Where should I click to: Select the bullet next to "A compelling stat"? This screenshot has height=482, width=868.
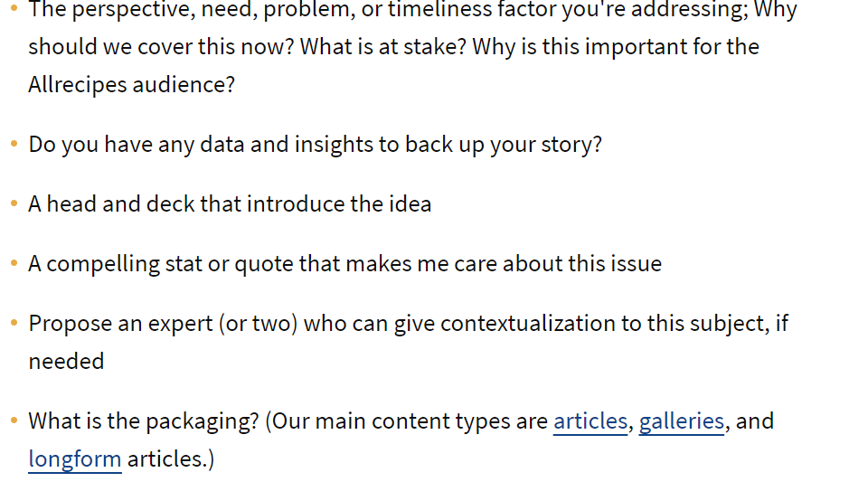14,264
